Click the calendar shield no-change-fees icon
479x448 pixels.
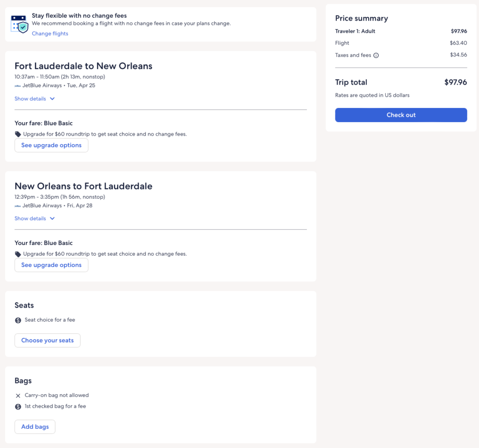20,24
